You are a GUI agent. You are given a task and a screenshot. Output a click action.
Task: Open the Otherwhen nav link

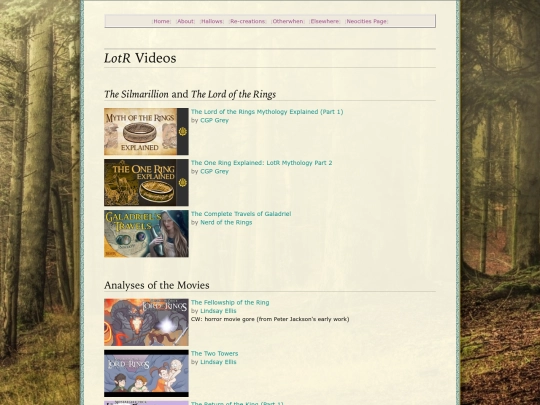pyautogui.click(x=288, y=21)
